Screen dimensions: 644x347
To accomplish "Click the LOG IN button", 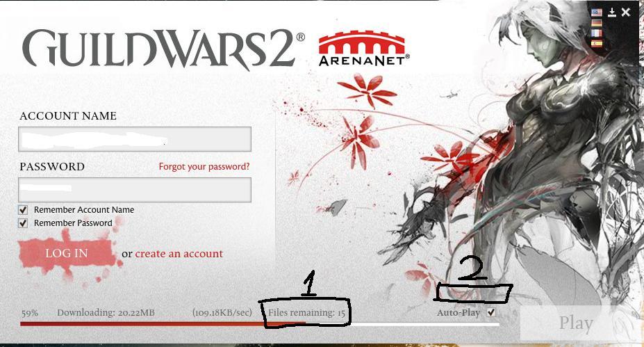I will click(x=67, y=253).
